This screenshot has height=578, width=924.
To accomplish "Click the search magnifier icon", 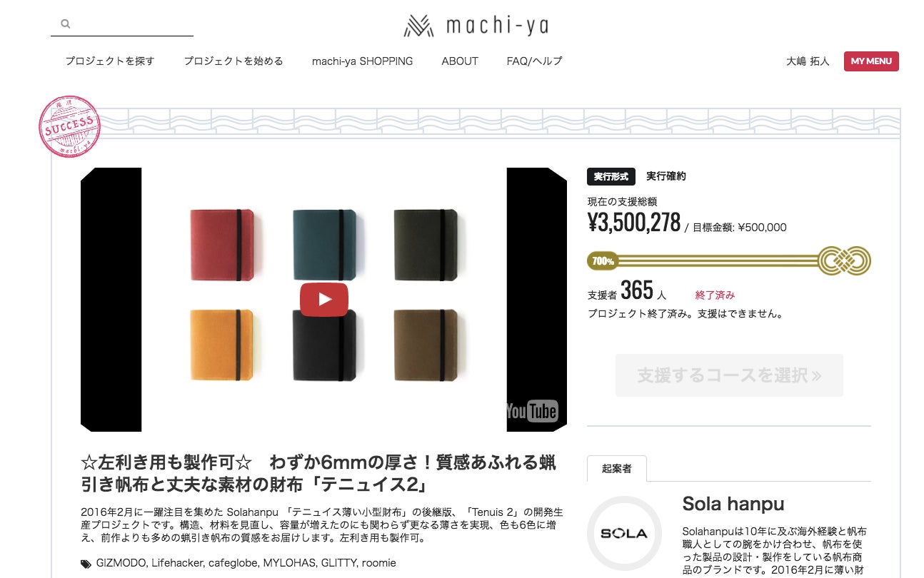I will click(x=66, y=24).
